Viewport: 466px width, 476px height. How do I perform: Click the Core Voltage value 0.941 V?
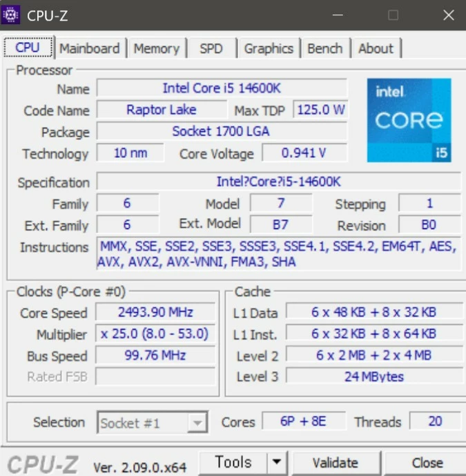point(304,152)
